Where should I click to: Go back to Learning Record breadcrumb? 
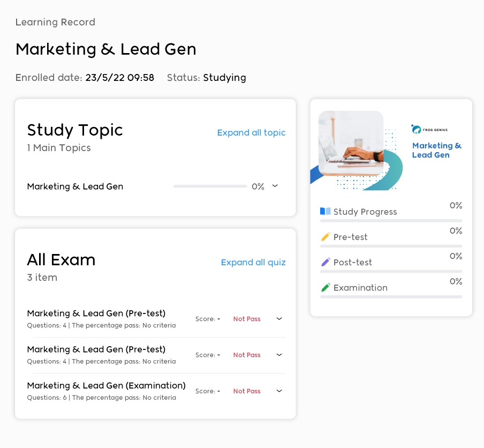point(55,22)
